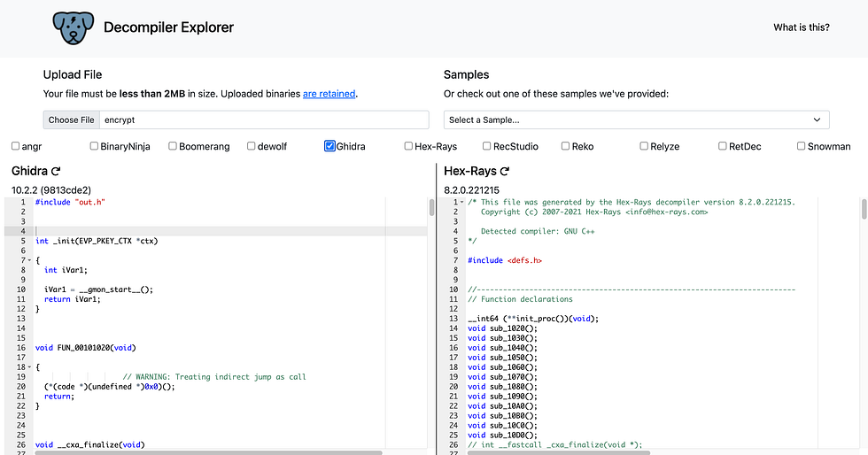Click '#include <defs.h>' in Hex-Rays
The width and height of the screenshot is (868, 455).
pyautogui.click(x=505, y=260)
